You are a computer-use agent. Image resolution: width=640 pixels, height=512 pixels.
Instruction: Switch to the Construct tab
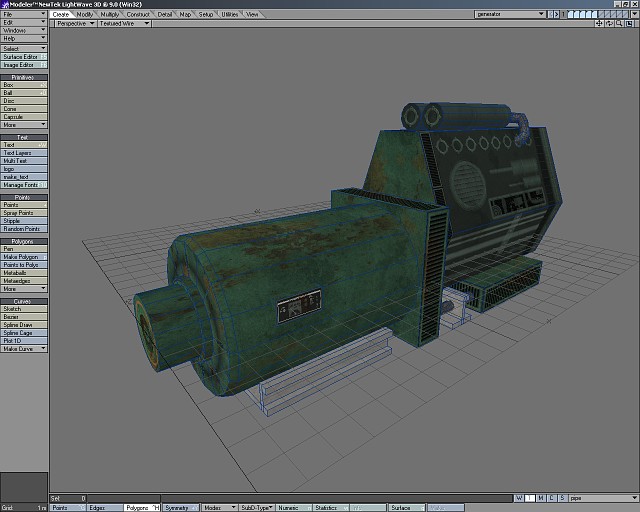point(138,14)
